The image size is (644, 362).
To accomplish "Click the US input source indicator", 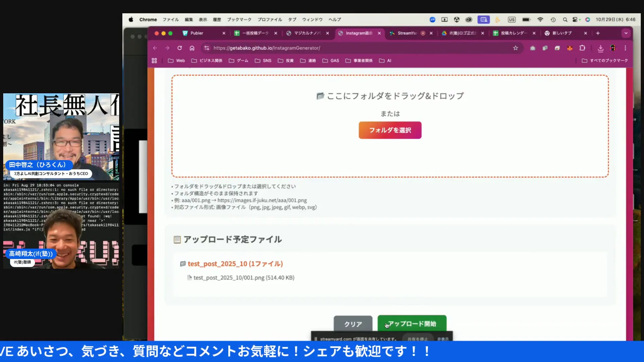I will tap(512, 19).
